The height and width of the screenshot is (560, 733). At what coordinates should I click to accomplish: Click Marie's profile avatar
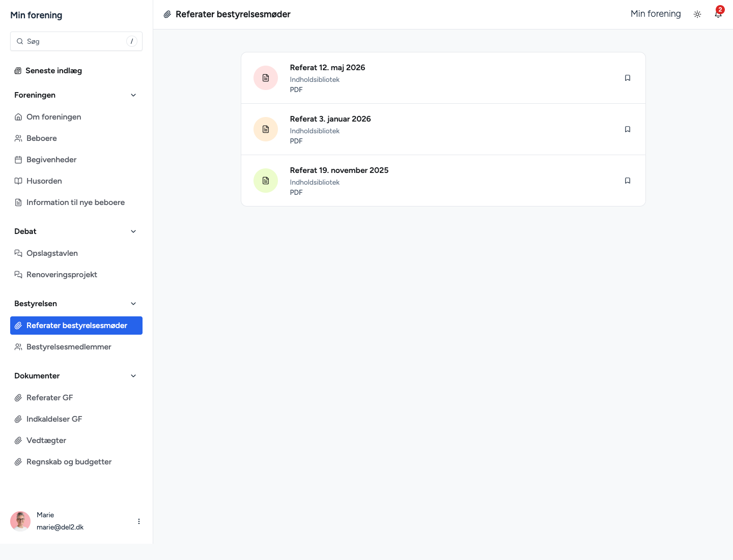(20, 521)
